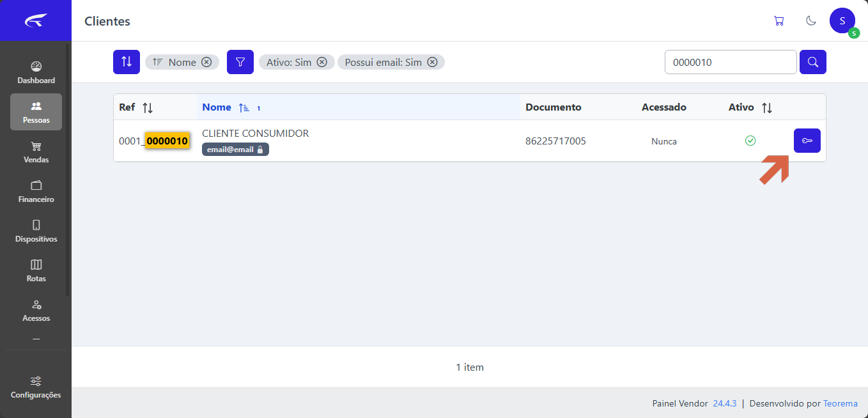Click the sidebar scrollbar

(67, 169)
